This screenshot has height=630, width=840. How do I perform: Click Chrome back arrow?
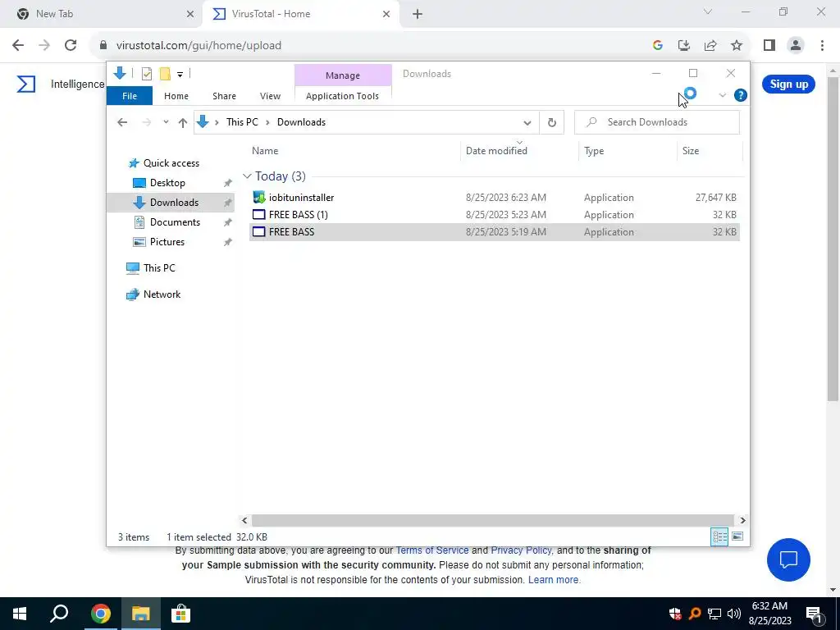(x=18, y=46)
